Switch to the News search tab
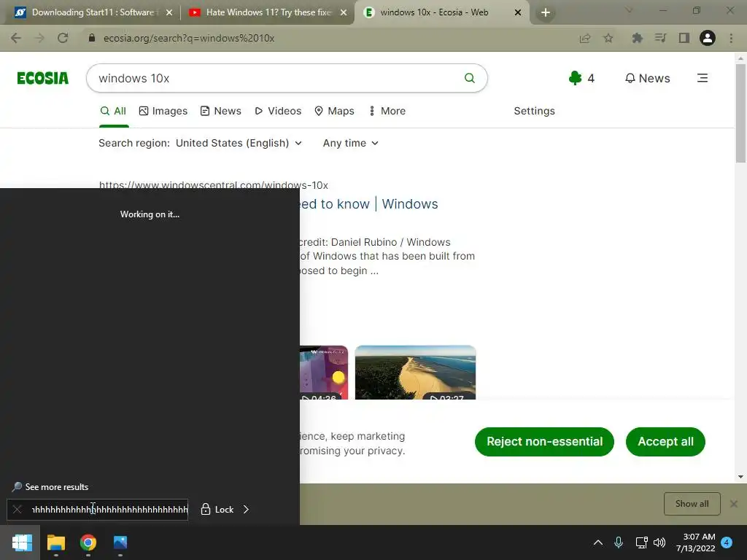747x560 pixels. [221, 111]
